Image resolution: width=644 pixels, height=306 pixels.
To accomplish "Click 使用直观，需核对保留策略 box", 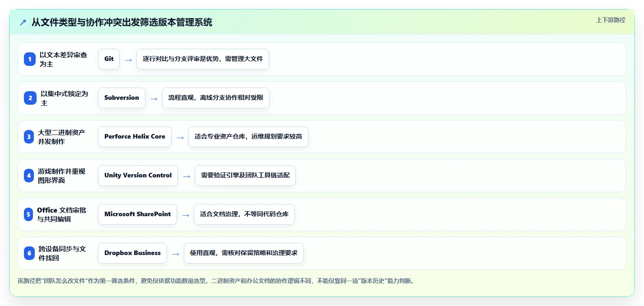I will tap(244, 253).
